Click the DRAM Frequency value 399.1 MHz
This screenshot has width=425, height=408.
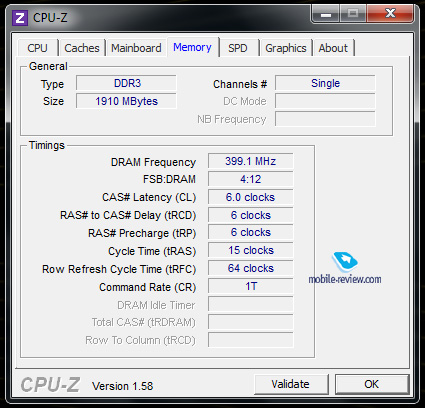[251, 161]
